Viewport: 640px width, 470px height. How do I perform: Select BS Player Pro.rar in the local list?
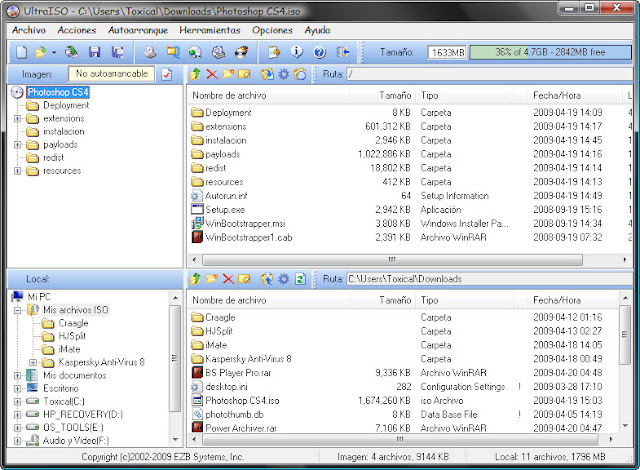[x=238, y=373]
